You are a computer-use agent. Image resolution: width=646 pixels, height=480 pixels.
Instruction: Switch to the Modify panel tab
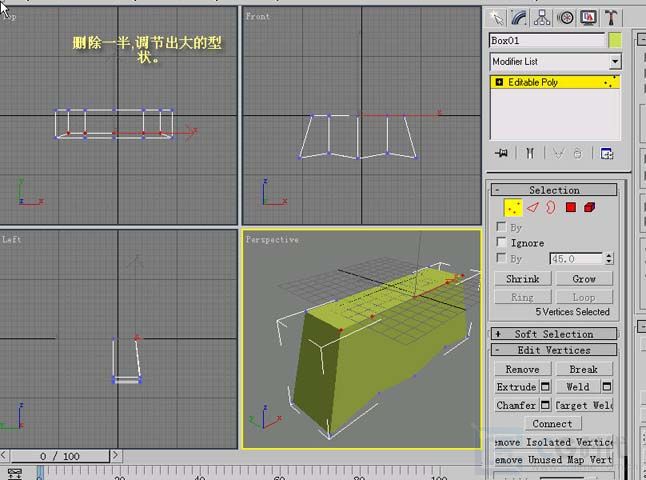(x=519, y=18)
